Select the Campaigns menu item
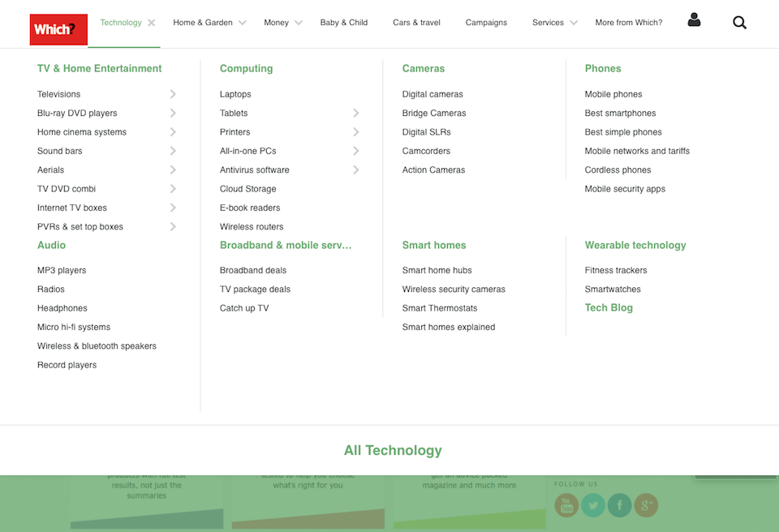The height and width of the screenshot is (532, 779). 486,23
